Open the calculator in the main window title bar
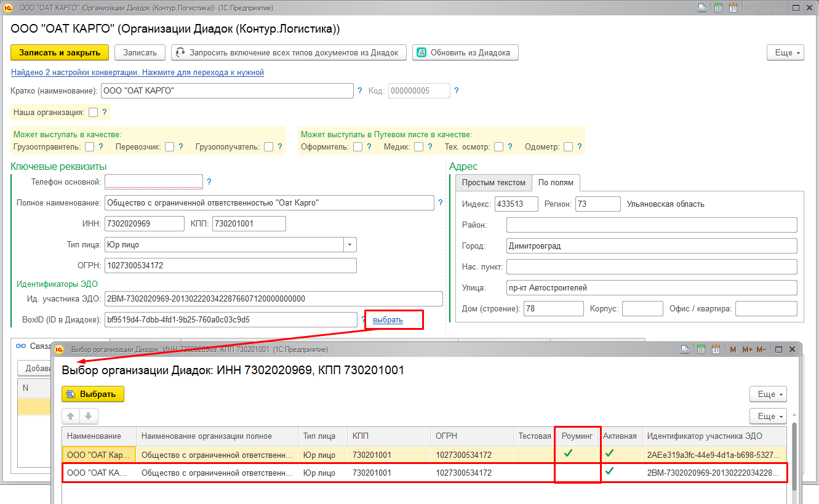Screen dimensions: 819x504 (x=718, y=8)
